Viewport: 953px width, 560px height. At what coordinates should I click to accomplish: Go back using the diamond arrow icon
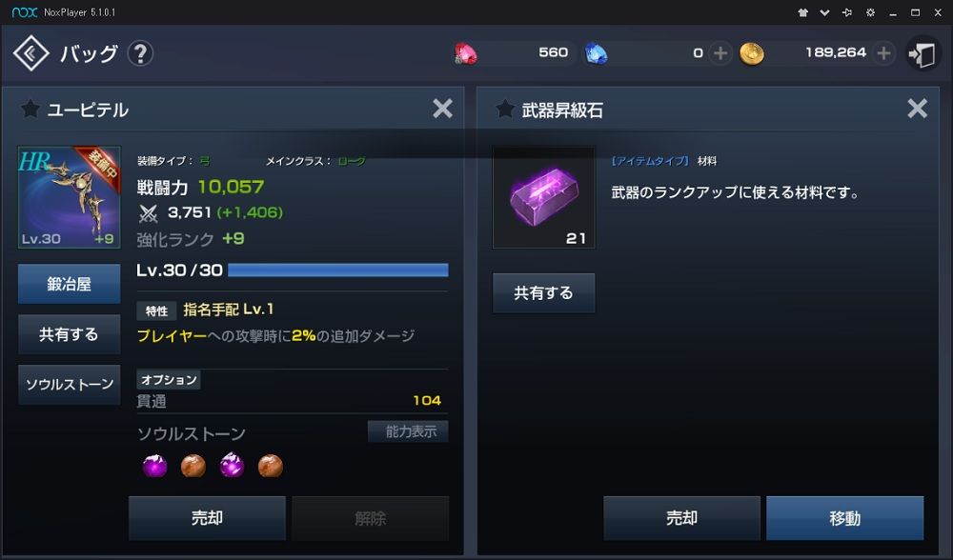coord(31,53)
